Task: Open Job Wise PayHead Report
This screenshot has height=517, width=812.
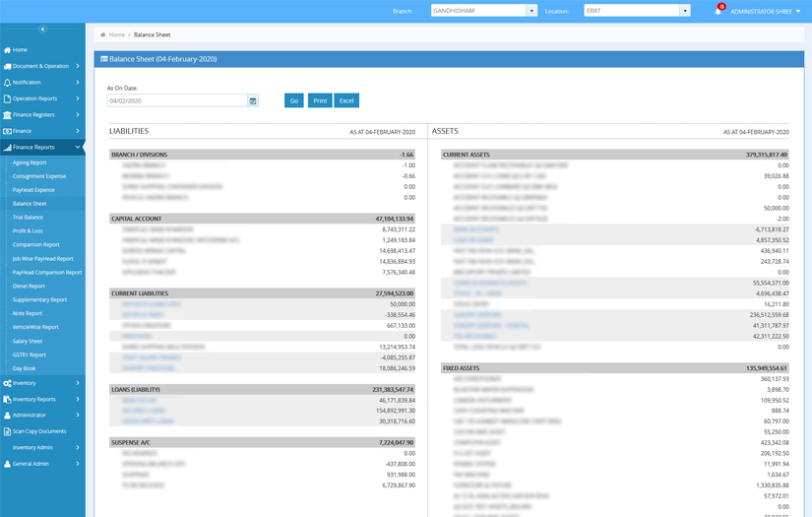Action: point(43,258)
